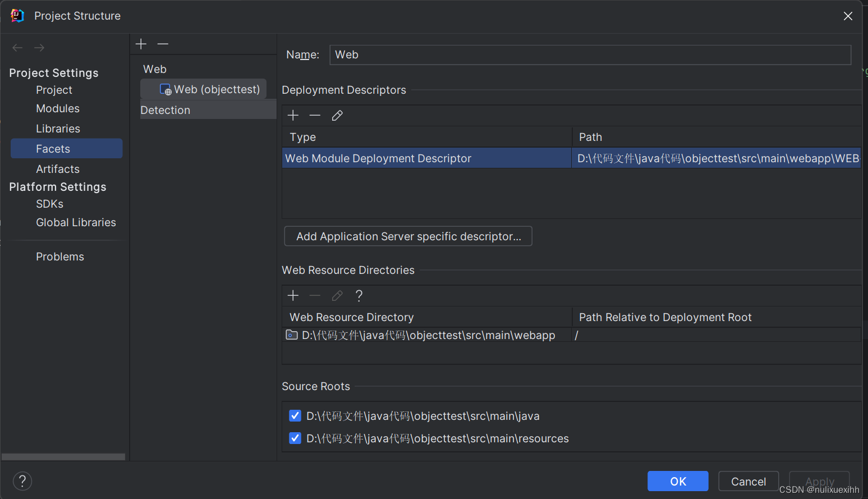Select the Detection item in facet list

(208, 110)
